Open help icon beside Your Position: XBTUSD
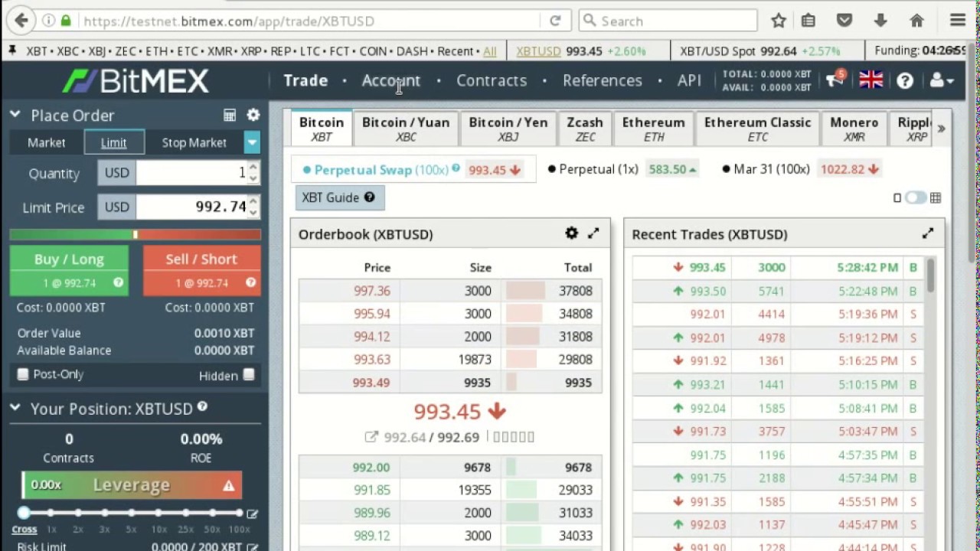This screenshot has width=980, height=551. pyautogui.click(x=202, y=407)
